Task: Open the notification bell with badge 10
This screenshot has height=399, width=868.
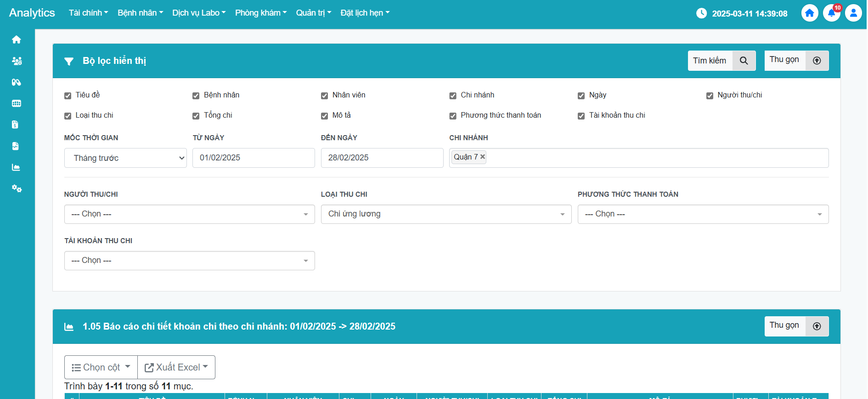Action: [x=831, y=13]
